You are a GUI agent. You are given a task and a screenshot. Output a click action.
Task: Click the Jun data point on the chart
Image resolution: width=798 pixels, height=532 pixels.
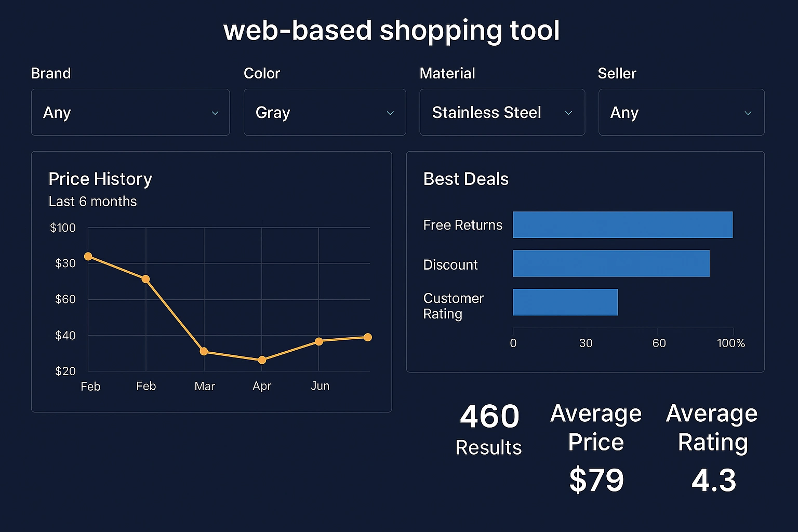click(320, 341)
